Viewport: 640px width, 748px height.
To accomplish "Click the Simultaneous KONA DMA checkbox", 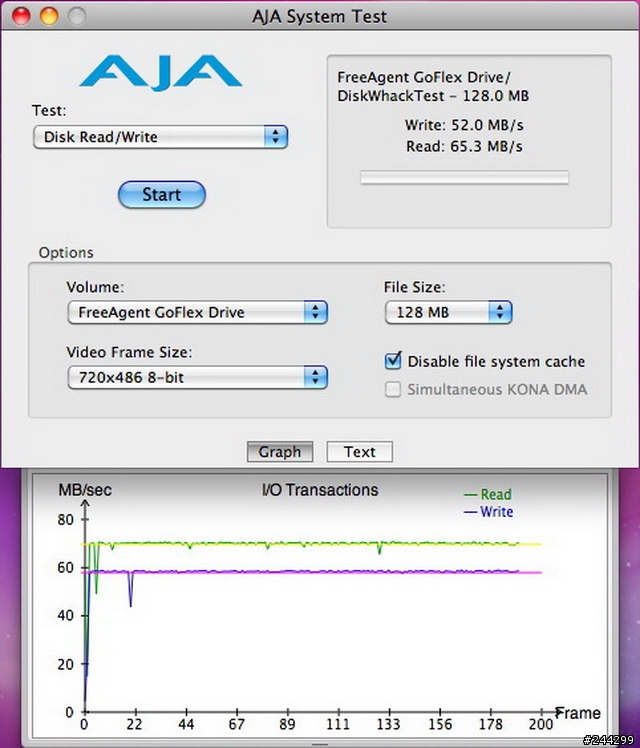I will [x=393, y=389].
